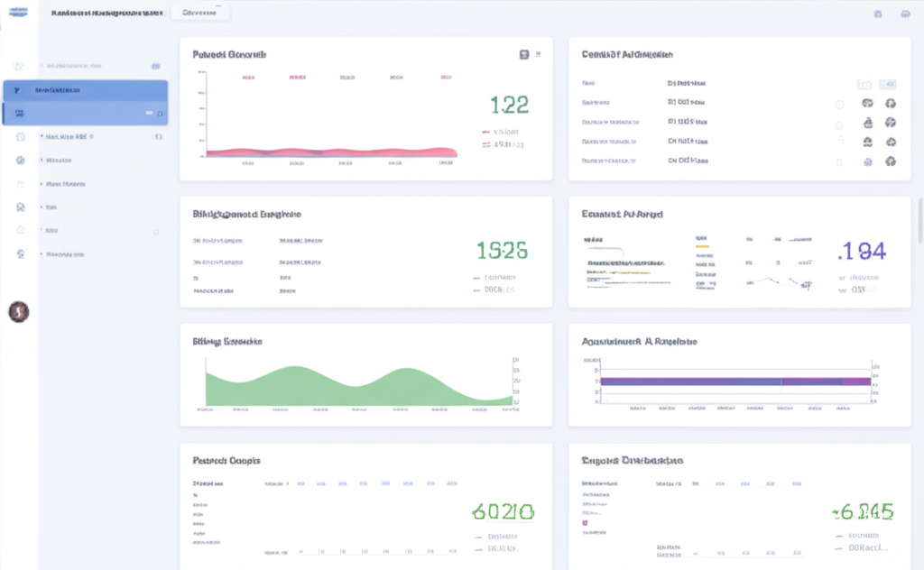The width and height of the screenshot is (924, 570).
Task: Click the blue app logo in the header
Action: pos(17,14)
